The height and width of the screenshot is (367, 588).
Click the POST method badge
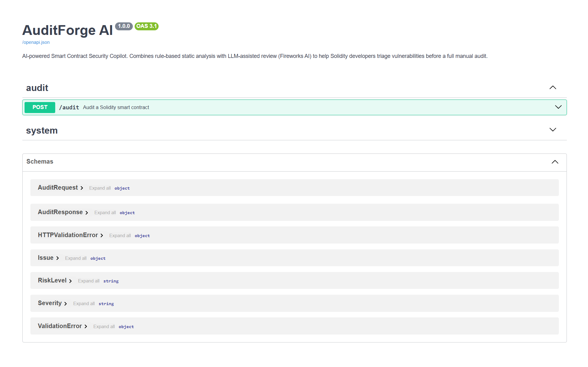tap(40, 107)
